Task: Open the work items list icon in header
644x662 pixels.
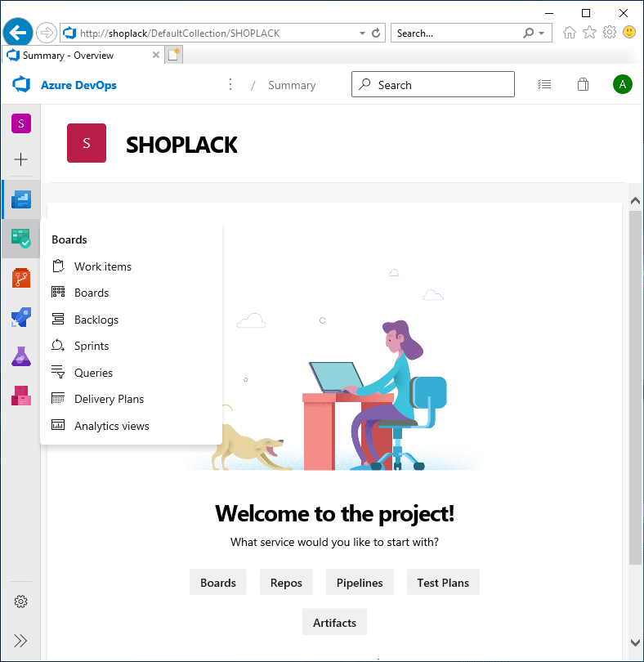Action: (544, 84)
